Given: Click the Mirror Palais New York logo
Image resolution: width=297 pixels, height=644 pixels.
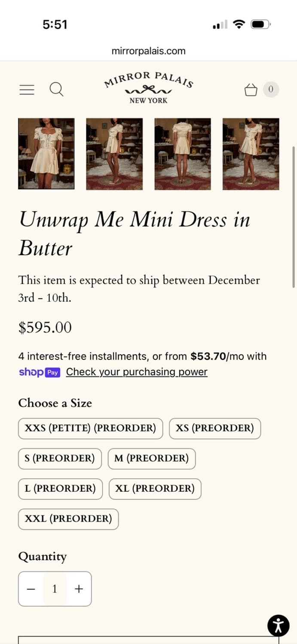Looking at the screenshot, I should [x=148, y=87].
